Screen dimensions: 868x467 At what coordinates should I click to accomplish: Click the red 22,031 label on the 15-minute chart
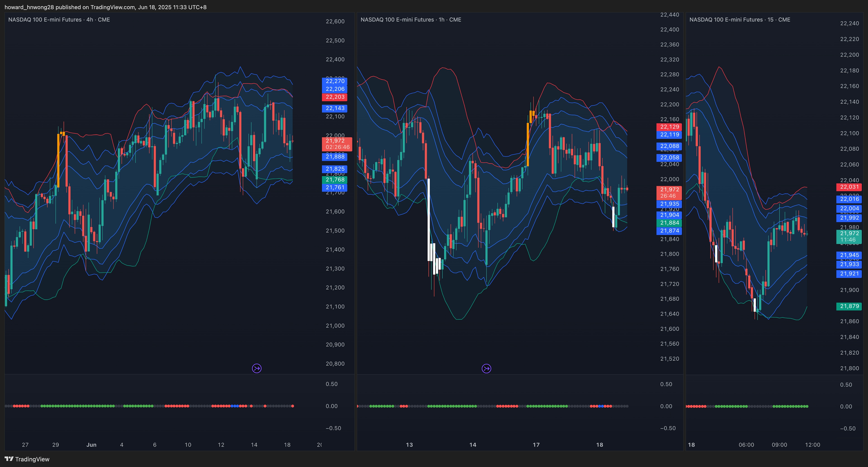point(849,187)
